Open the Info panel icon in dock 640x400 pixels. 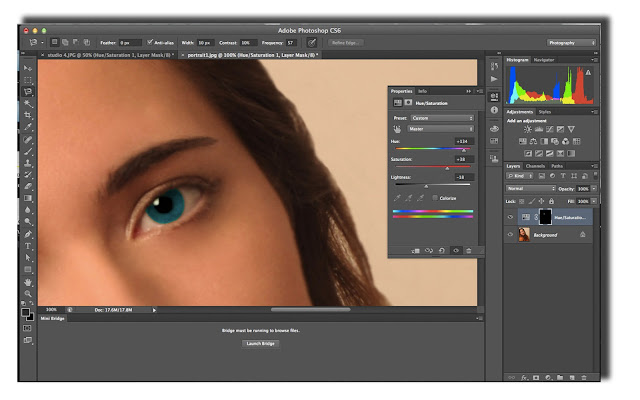tap(494, 110)
